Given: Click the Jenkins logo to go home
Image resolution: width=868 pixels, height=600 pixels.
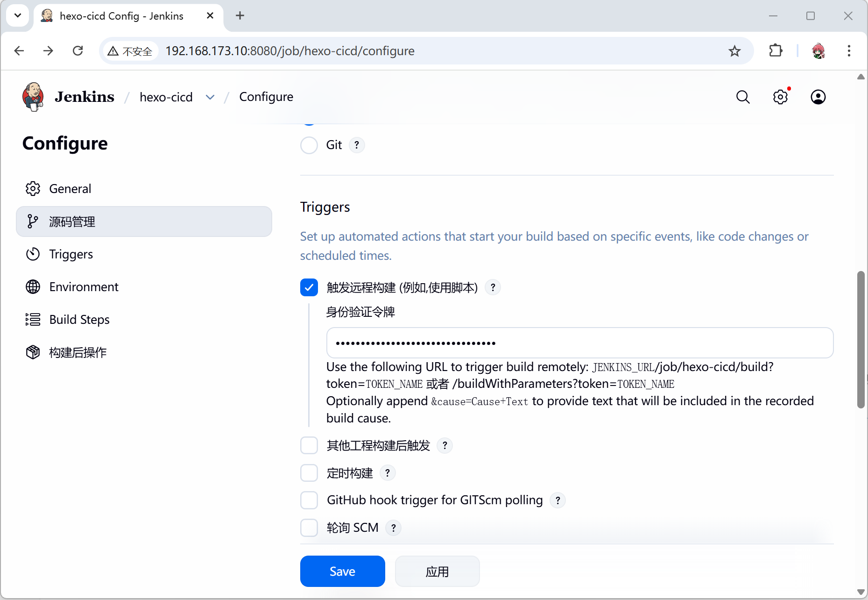Looking at the screenshot, I should (33, 97).
